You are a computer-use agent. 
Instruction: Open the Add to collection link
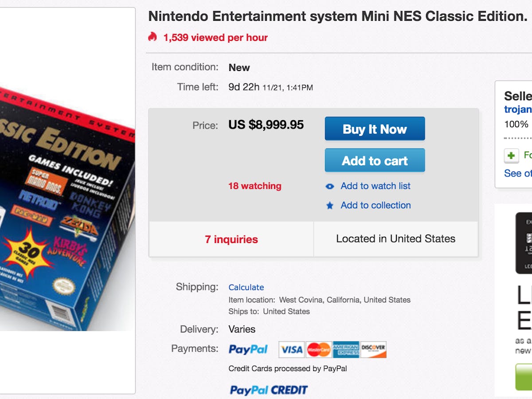(x=376, y=205)
